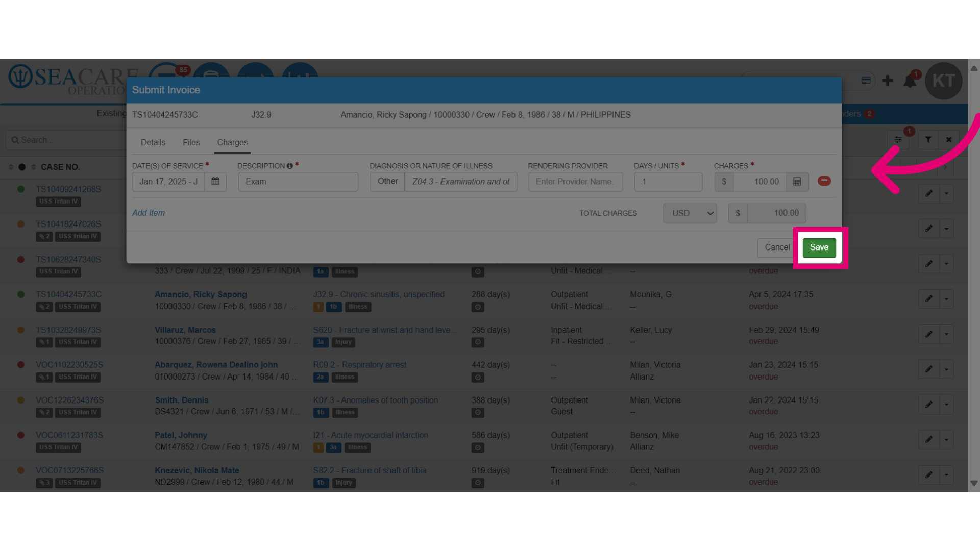
Task: Click scrollbar down arrow
Action: coord(974,483)
